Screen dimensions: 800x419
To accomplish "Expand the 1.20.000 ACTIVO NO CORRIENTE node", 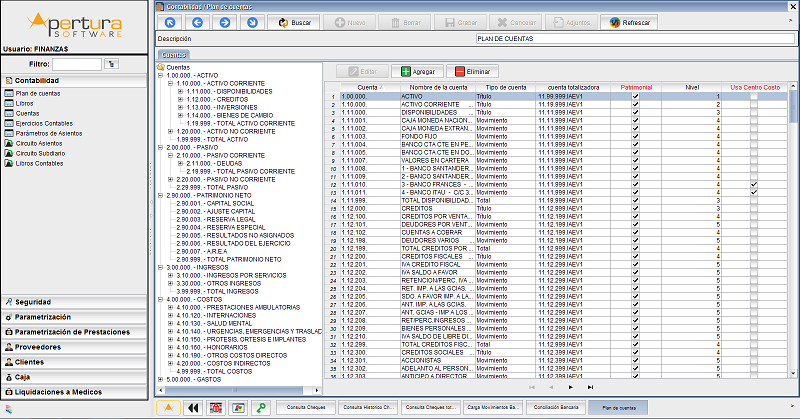I will tap(170, 131).
